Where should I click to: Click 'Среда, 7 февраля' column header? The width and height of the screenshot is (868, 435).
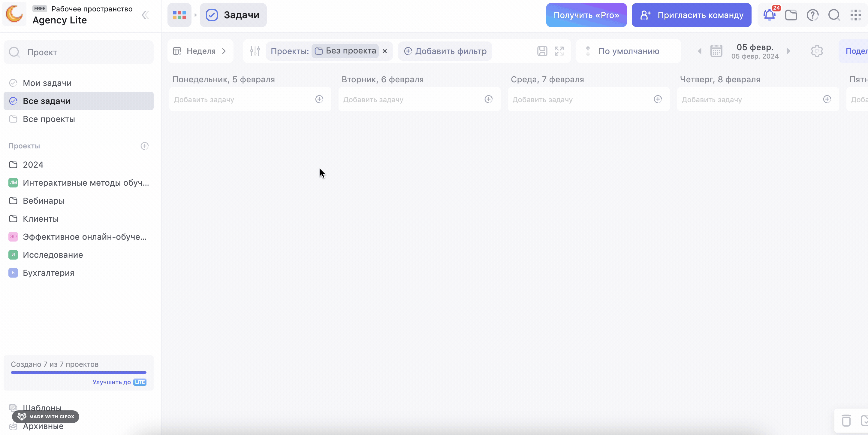click(x=547, y=80)
